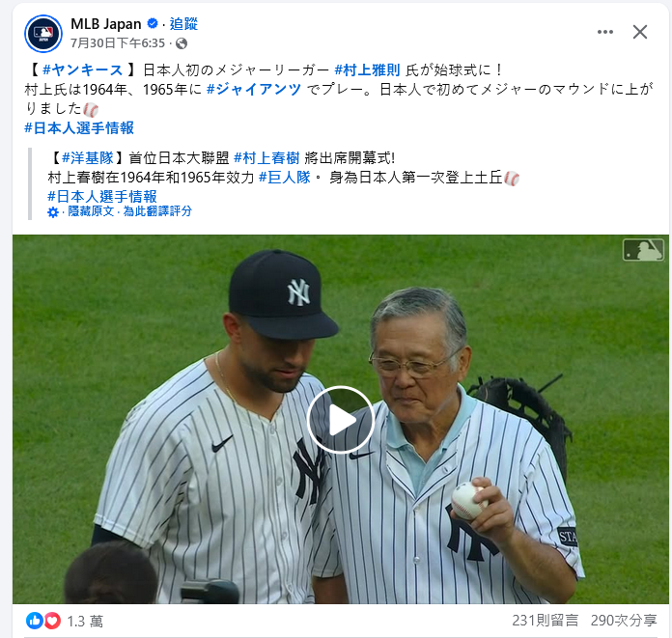Open the #村上雅則 hashtag
Image resolution: width=672 pixels, height=638 pixels.
click(367, 69)
